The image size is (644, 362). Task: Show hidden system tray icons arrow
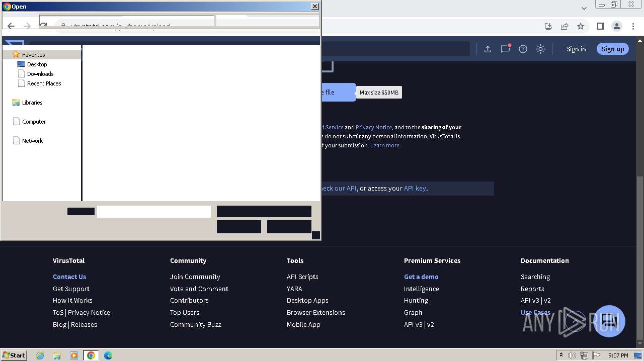point(561,355)
